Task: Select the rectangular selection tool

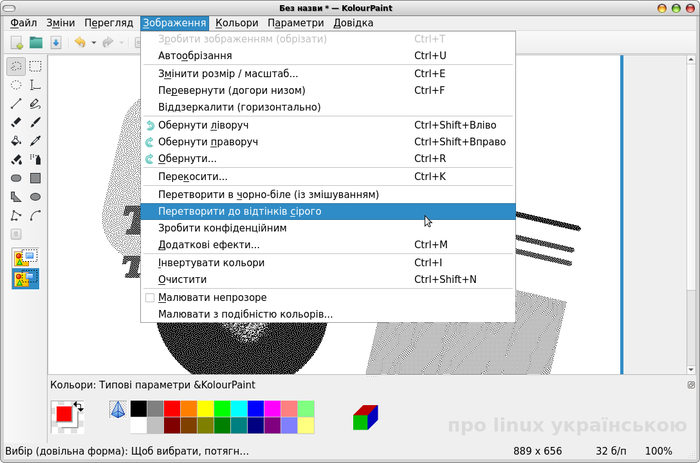Action: [35, 67]
